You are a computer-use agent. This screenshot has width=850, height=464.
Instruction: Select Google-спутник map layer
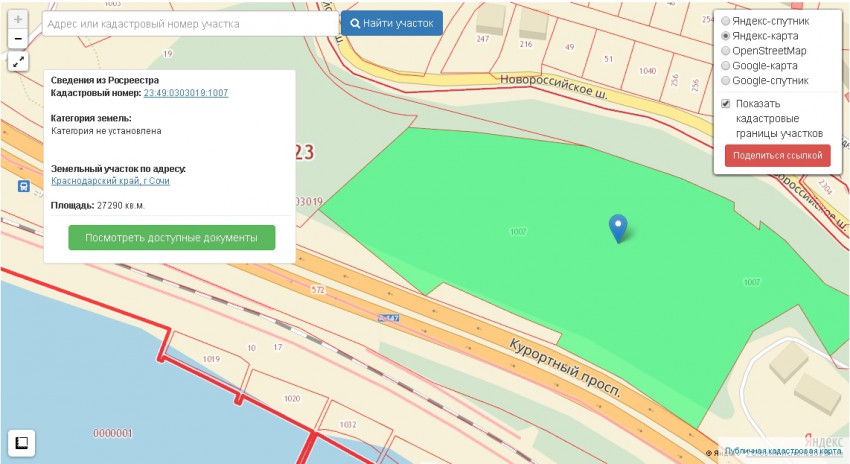pos(726,81)
